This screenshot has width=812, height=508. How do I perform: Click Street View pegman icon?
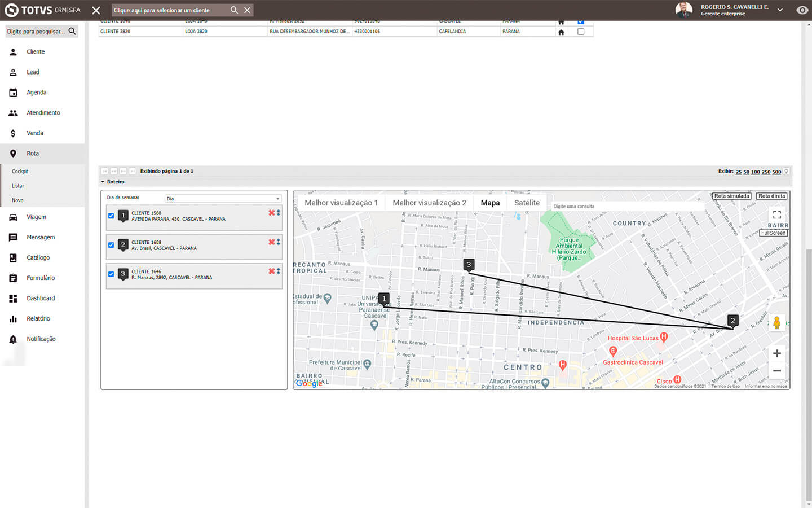(x=776, y=323)
